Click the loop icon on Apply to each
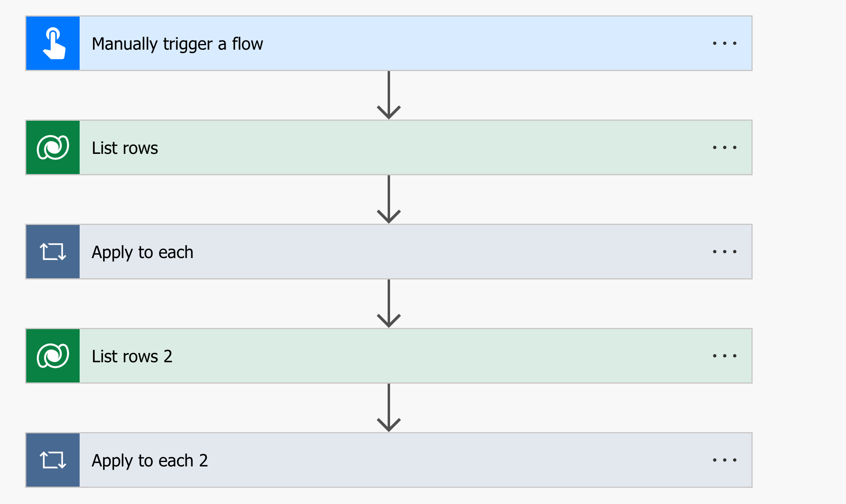The height and width of the screenshot is (504, 846). [53, 252]
